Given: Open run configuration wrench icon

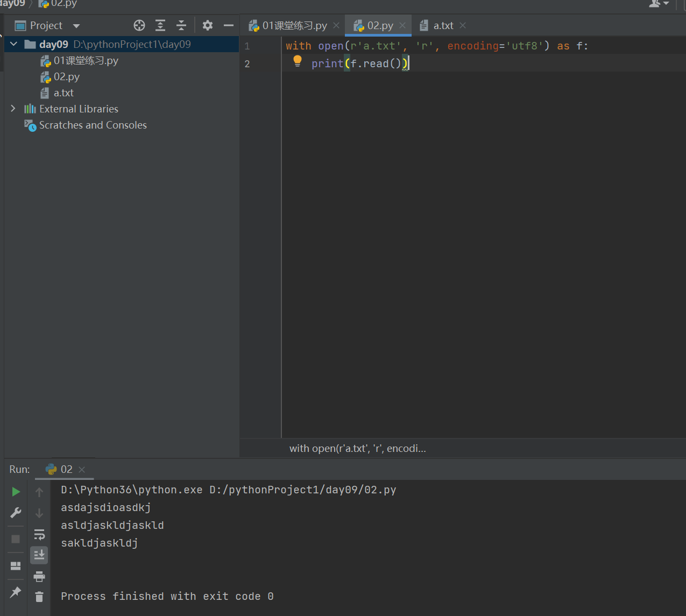Looking at the screenshot, I should pos(16,513).
